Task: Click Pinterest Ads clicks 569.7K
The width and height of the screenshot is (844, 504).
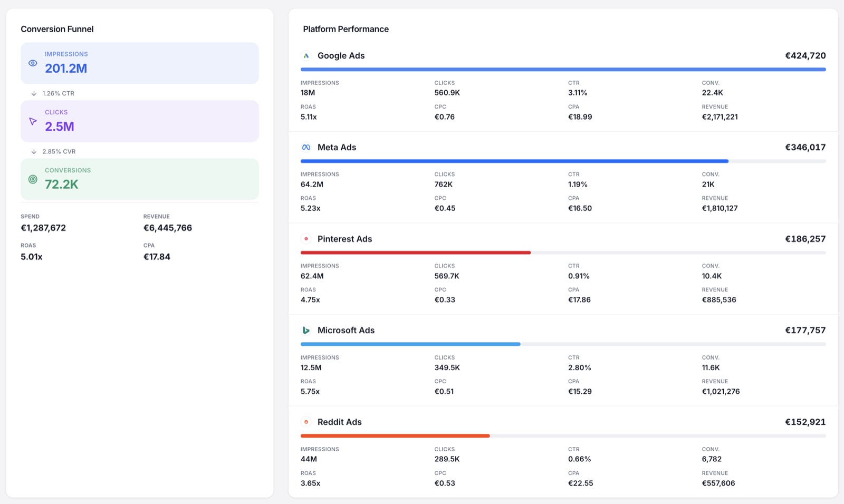Action: (447, 276)
